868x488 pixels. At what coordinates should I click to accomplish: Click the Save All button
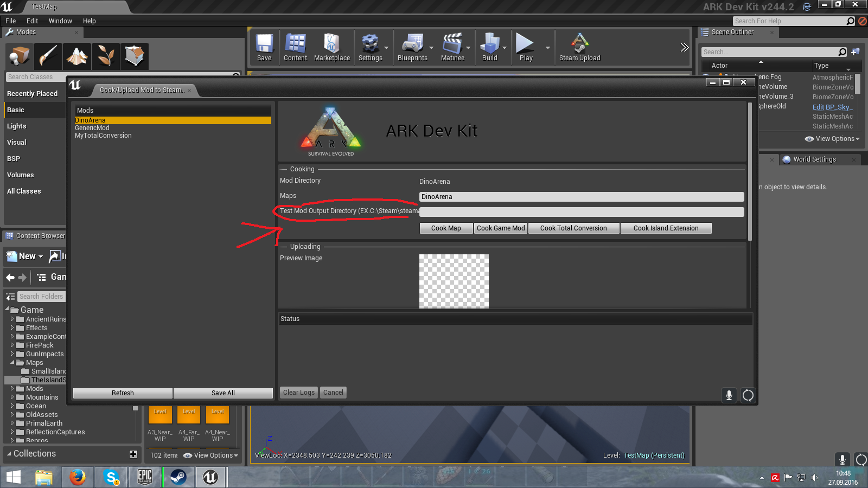click(223, 393)
